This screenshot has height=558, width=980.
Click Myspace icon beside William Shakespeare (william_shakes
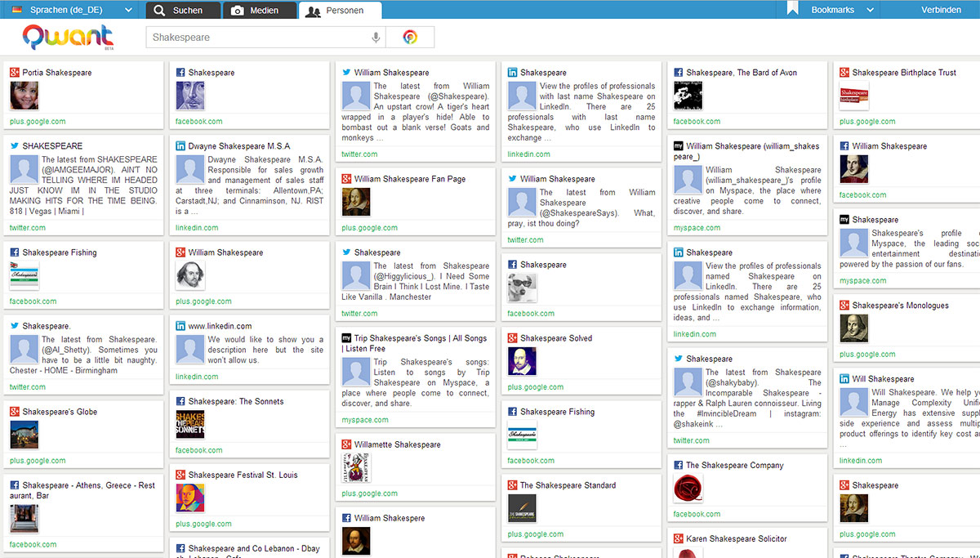pos(678,146)
